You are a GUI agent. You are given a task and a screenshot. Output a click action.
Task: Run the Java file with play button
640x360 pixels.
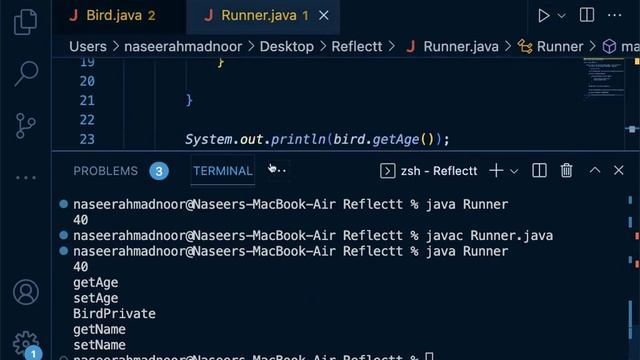pos(543,16)
